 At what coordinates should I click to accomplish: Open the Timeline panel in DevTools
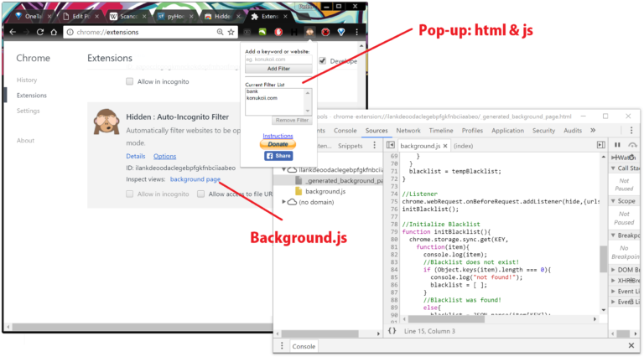pyautogui.click(x=441, y=131)
